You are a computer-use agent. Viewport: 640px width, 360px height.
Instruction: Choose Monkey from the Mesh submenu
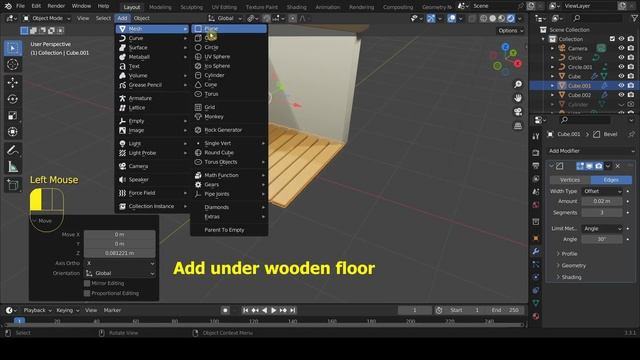tap(229, 117)
